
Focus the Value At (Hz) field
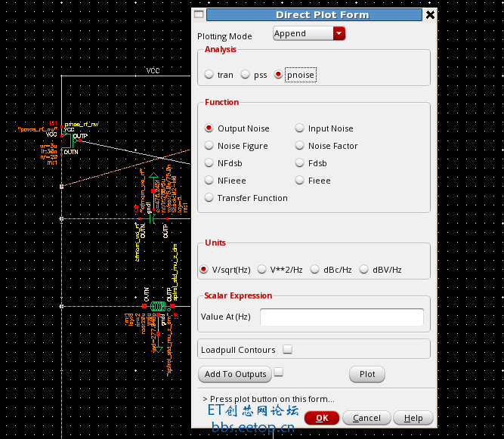point(342,317)
